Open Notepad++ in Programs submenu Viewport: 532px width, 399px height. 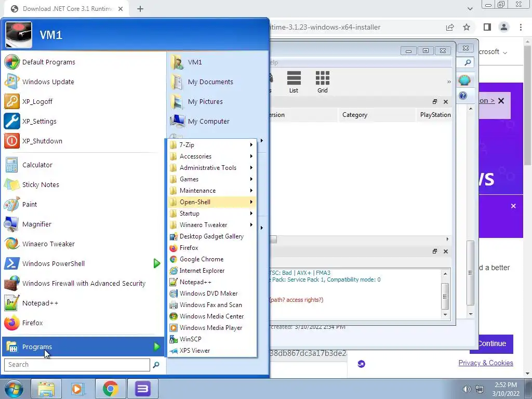[x=212, y=282]
